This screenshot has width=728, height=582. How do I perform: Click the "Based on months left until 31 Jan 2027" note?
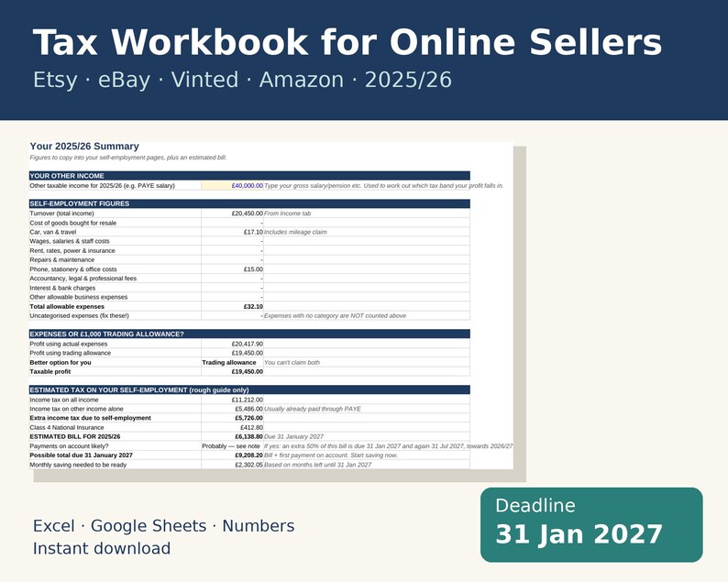click(317, 465)
